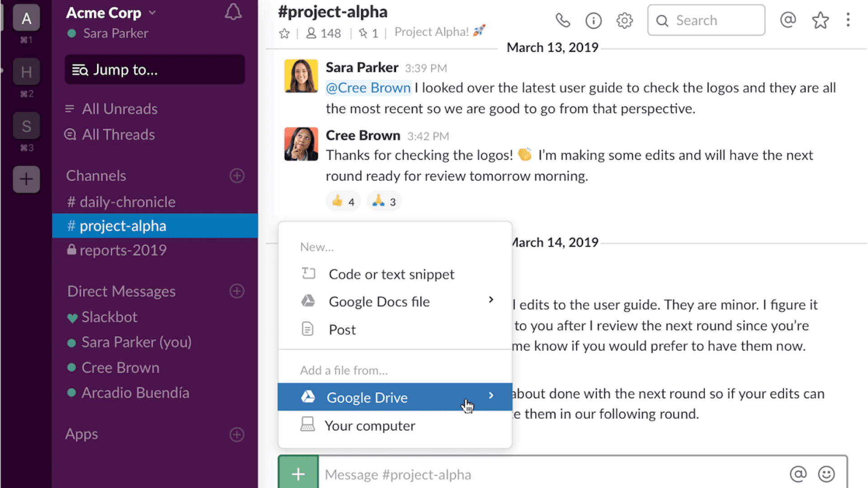Expand Google Drive submenu arrow
Viewport: 868px width, 488px height.
[x=491, y=396]
